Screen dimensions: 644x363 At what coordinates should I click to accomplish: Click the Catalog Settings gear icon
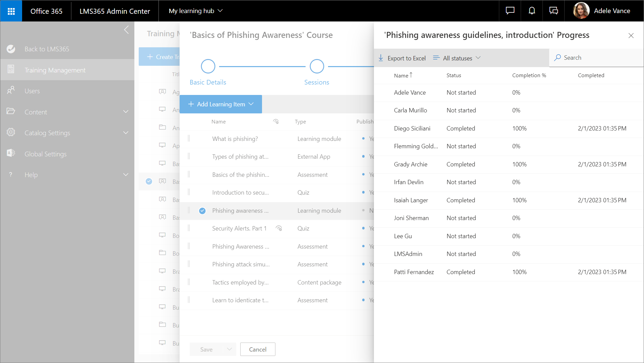(11, 133)
